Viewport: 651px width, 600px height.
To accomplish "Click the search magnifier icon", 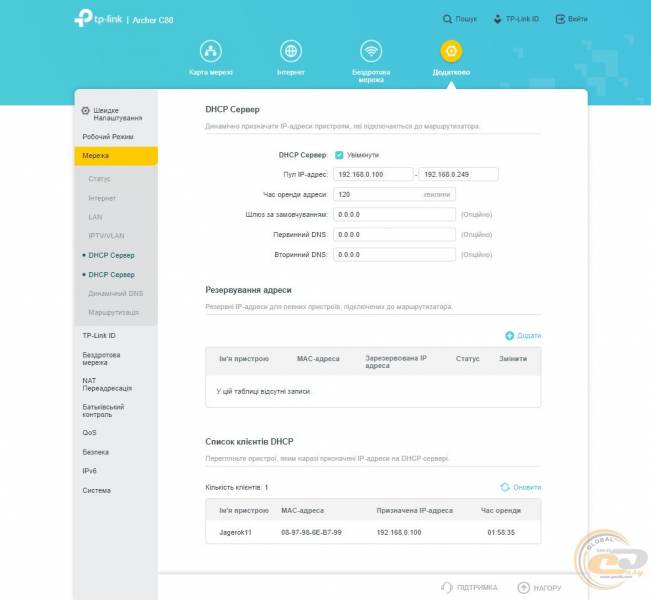I will [447, 19].
